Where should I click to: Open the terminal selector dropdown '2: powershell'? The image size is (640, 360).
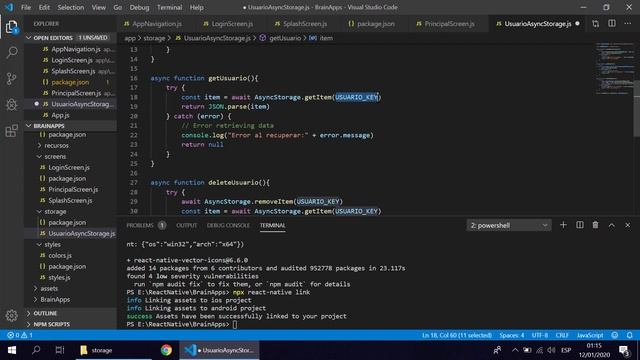click(x=509, y=225)
